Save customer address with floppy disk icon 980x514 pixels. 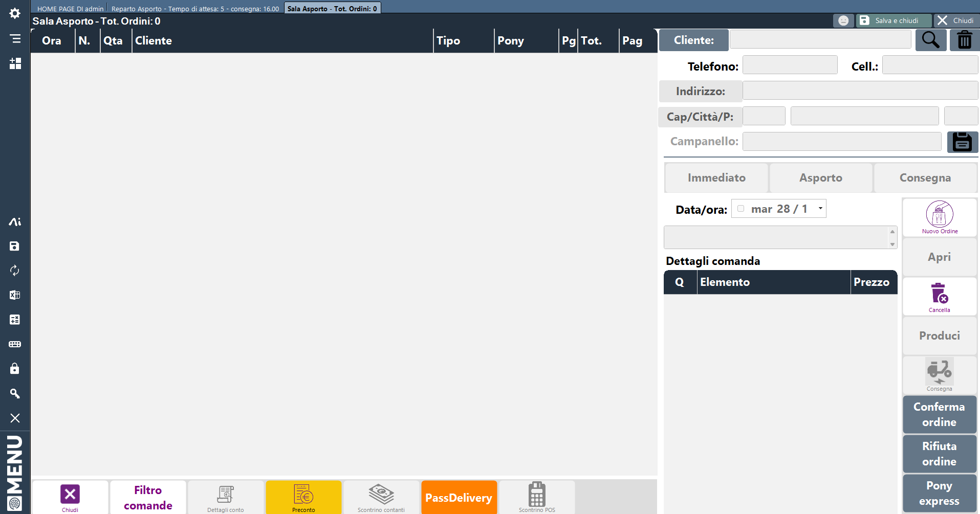coord(962,142)
